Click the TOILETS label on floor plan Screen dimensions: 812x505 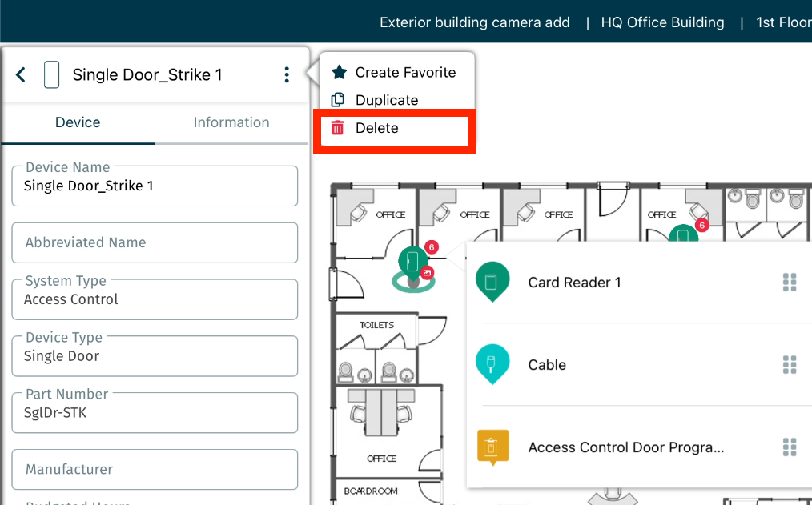coord(377,325)
